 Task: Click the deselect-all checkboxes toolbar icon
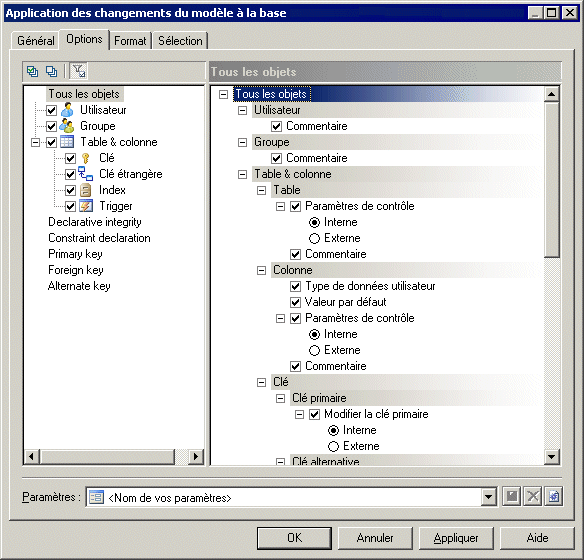51,71
